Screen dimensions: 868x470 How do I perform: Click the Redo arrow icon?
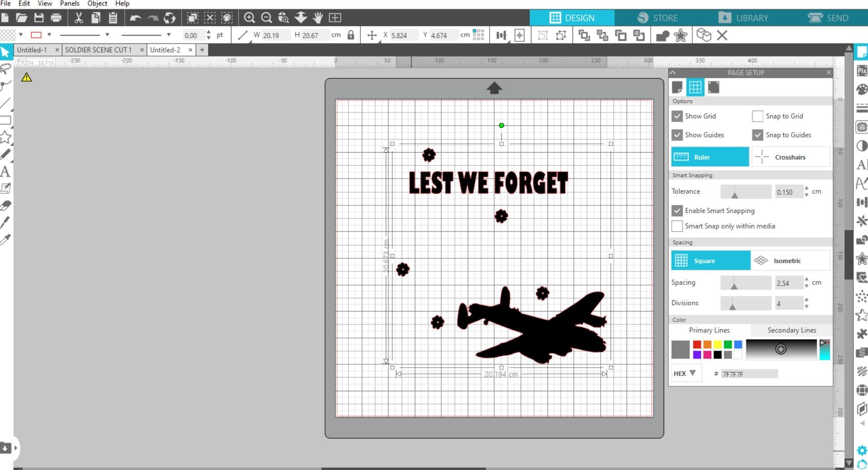153,18
